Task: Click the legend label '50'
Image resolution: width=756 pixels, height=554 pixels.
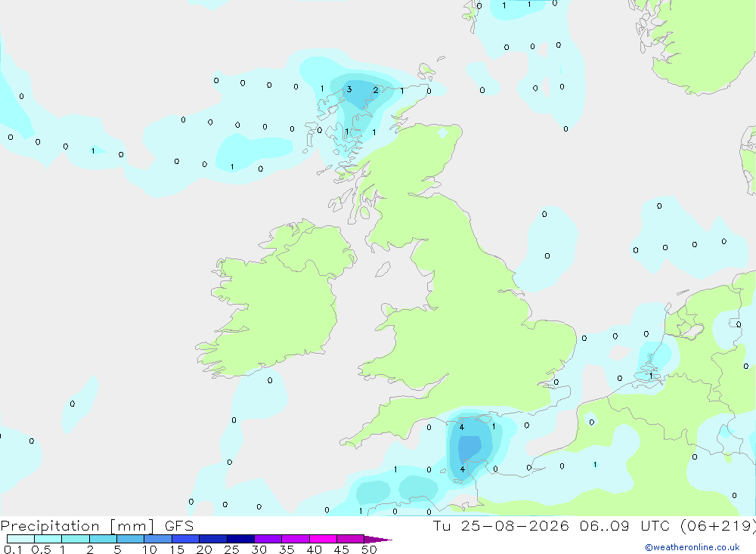Action: tap(369, 549)
